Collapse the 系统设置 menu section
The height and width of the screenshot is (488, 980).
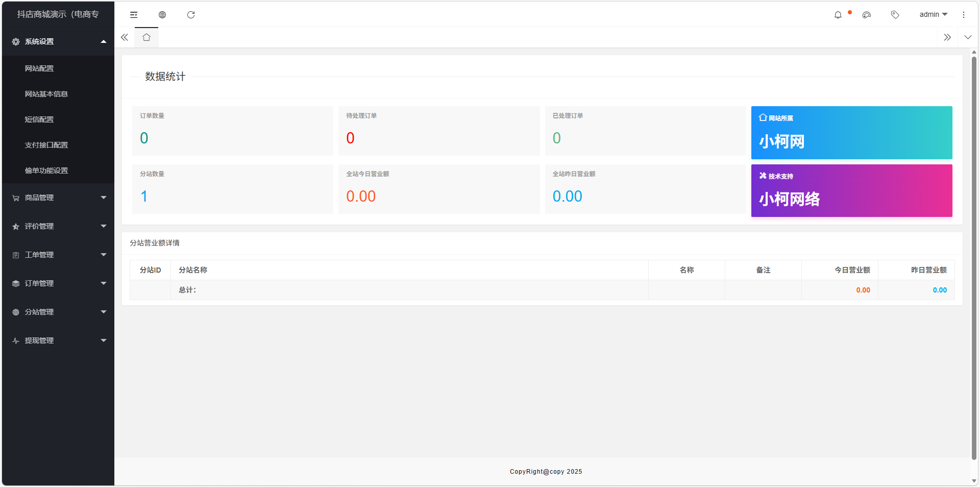point(58,41)
